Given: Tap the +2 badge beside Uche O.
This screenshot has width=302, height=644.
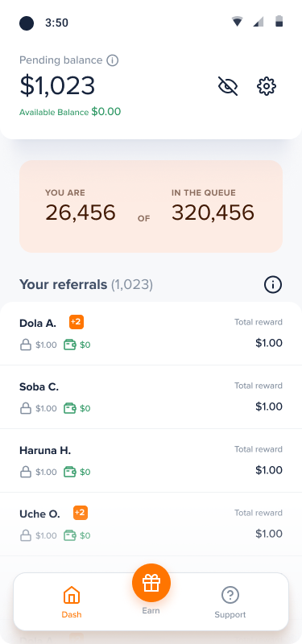Looking at the screenshot, I should [x=81, y=513].
